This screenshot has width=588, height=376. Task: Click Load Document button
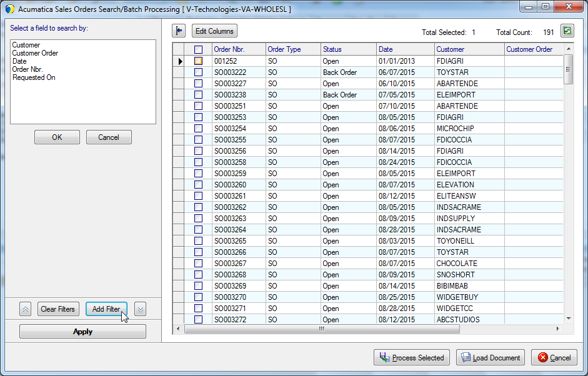(x=491, y=358)
